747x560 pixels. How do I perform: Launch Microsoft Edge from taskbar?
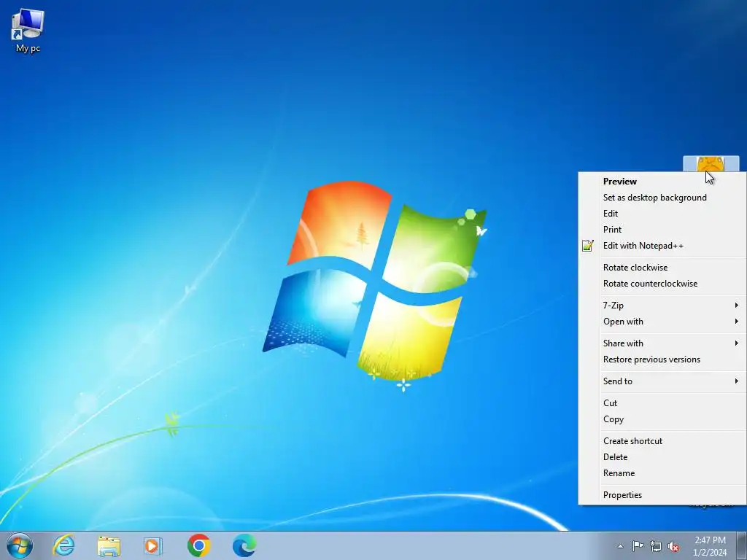tap(244, 545)
